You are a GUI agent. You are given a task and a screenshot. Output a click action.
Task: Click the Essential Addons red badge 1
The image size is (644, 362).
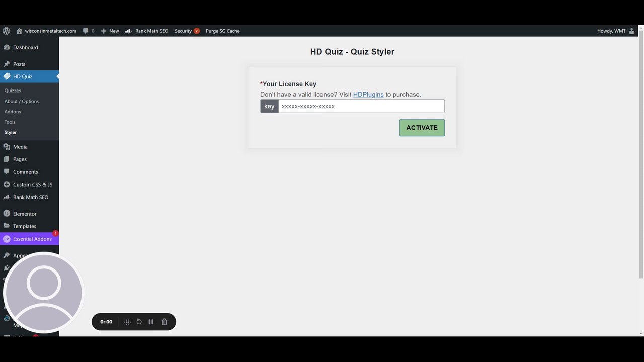click(55, 233)
